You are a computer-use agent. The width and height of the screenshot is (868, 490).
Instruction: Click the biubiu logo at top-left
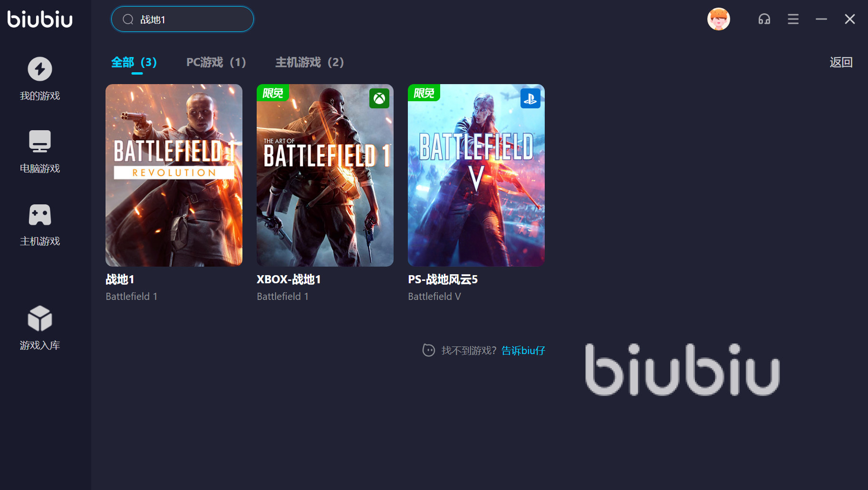point(40,19)
